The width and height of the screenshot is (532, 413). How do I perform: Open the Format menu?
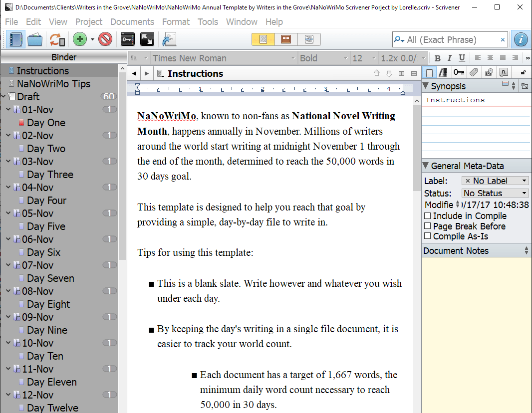pos(176,22)
